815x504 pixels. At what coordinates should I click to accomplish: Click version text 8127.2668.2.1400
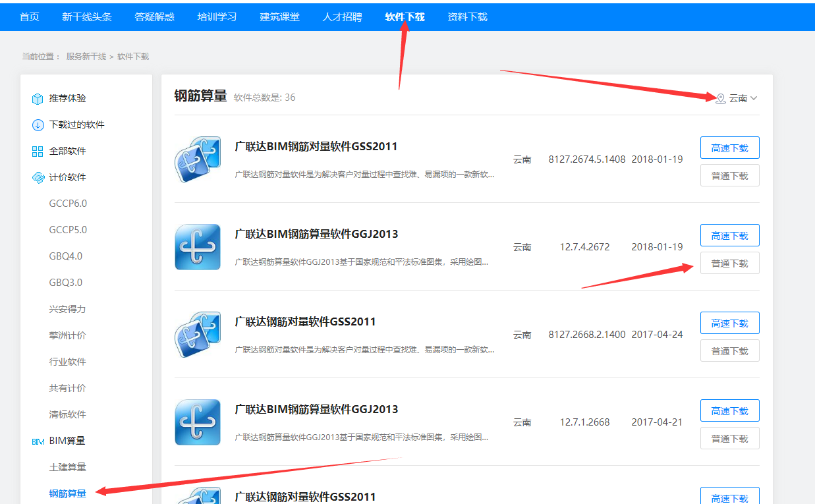pyautogui.click(x=587, y=335)
